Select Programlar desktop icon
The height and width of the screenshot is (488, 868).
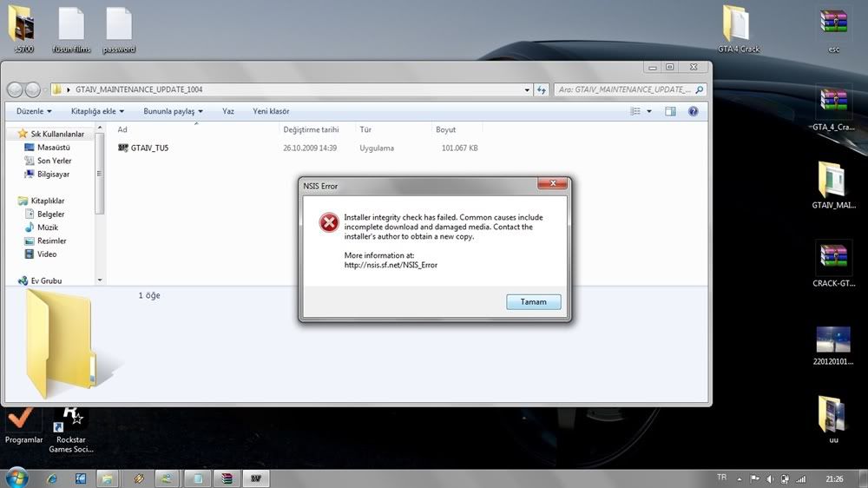(23, 426)
